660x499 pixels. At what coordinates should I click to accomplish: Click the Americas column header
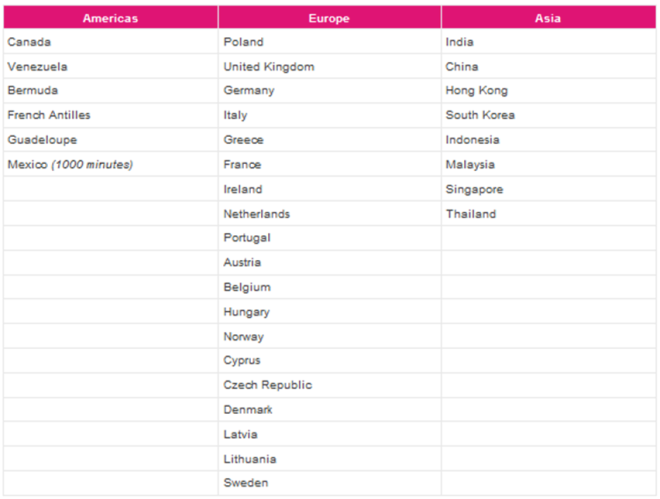(110, 18)
